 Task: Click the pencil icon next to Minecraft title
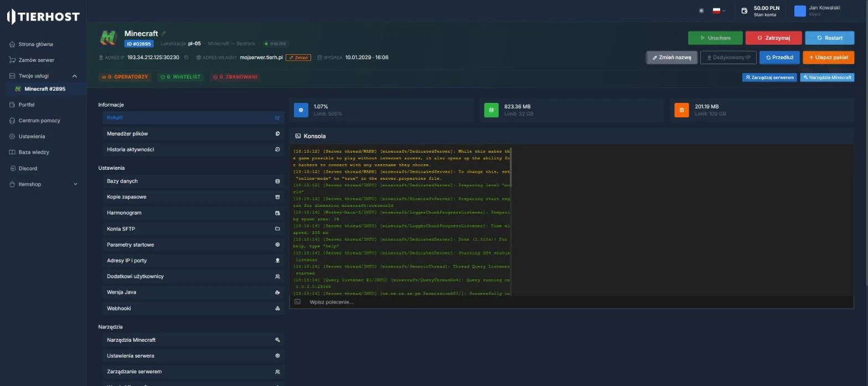click(163, 34)
